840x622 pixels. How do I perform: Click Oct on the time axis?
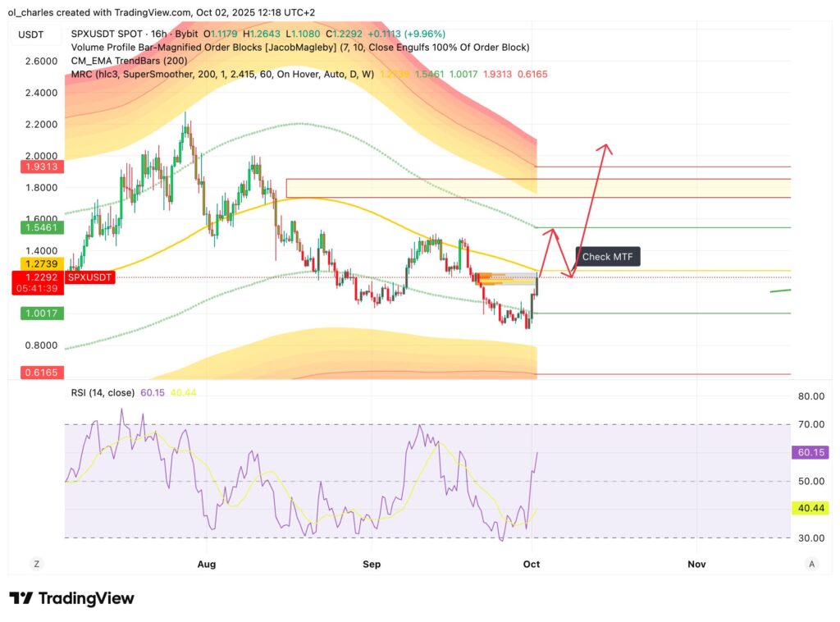coord(531,565)
